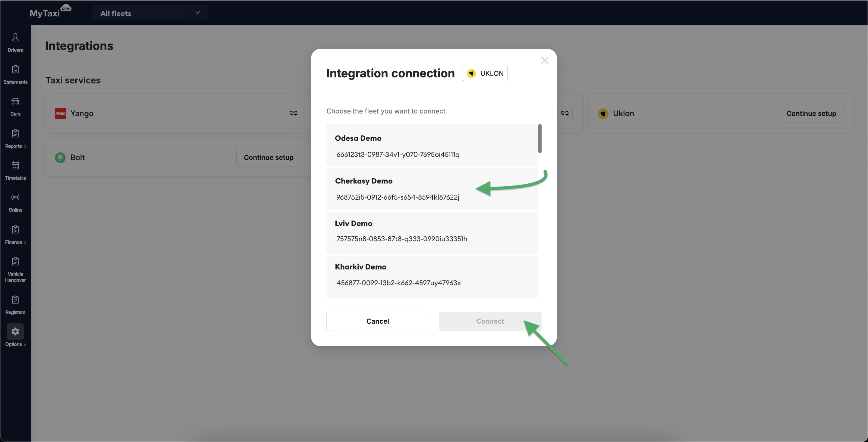Click the Cancel button
This screenshot has width=868, height=442.
[377, 321]
